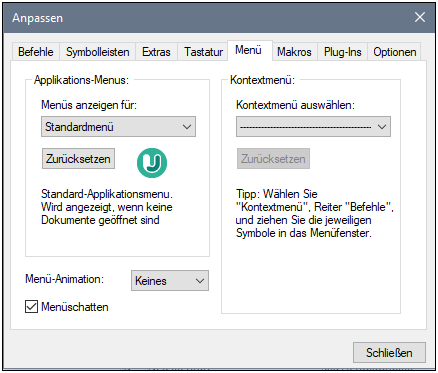438x373 pixels.
Task: Open the Symbolleisten tab
Action: [97, 52]
